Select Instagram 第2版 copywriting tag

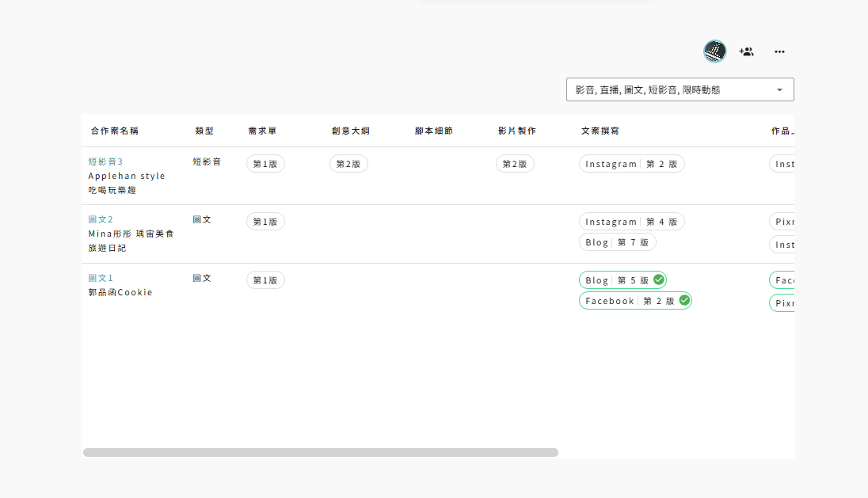point(631,164)
